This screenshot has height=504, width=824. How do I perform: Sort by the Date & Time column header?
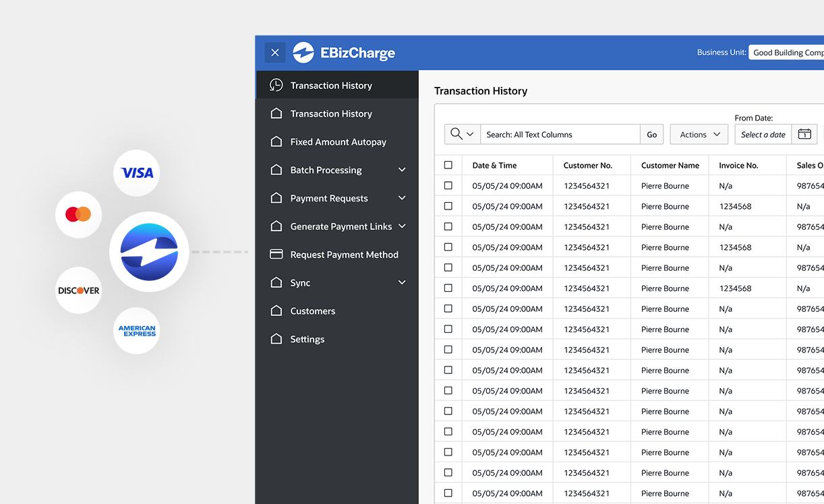pos(494,165)
